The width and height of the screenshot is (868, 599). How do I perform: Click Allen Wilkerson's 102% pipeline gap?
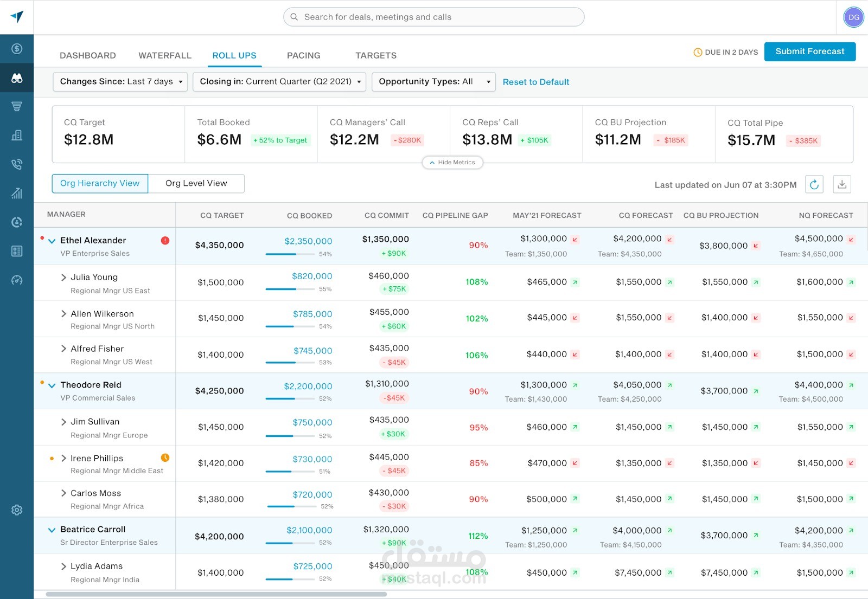477,318
